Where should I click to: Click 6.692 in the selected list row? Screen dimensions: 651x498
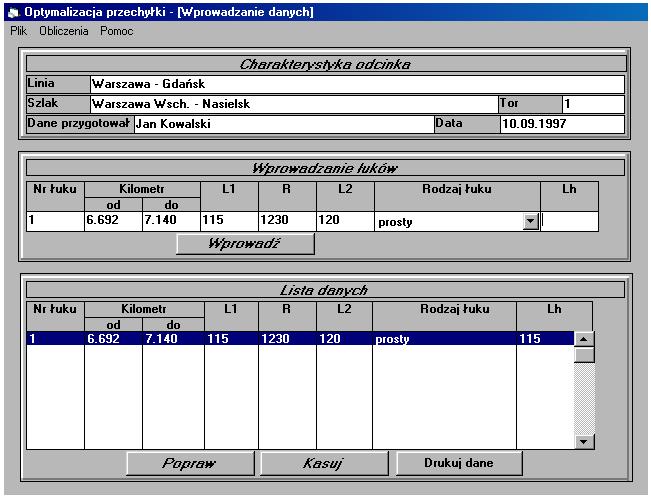103,339
